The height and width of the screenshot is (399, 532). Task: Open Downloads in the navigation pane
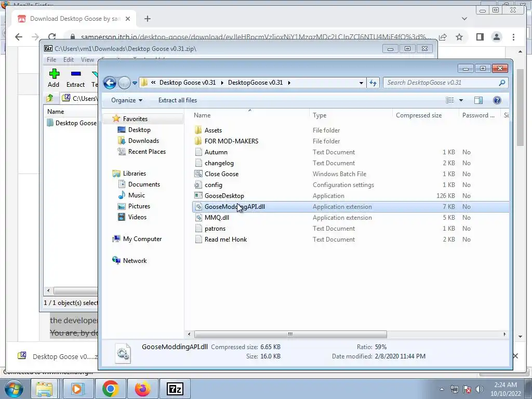point(143,140)
